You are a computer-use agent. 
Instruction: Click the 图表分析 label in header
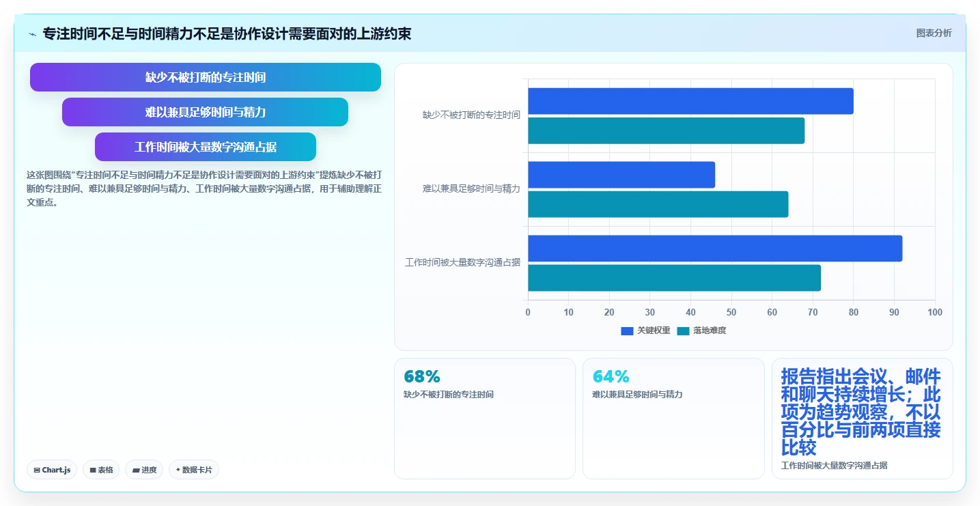[x=934, y=33]
